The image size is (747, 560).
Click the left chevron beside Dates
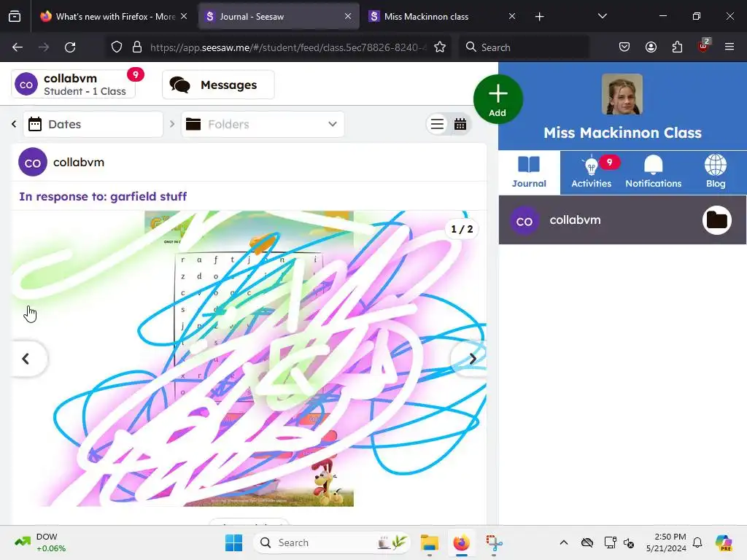click(x=14, y=124)
